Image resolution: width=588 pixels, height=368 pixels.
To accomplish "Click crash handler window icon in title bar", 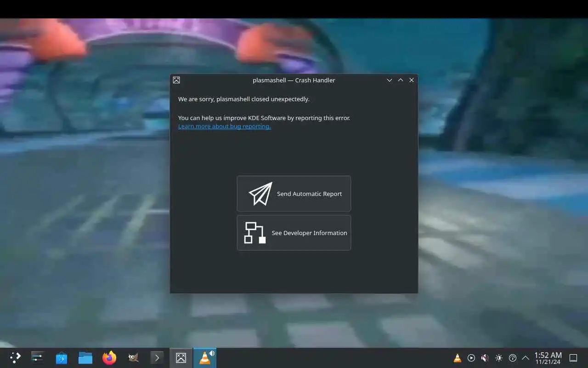I will pyautogui.click(x=176, y=80).
